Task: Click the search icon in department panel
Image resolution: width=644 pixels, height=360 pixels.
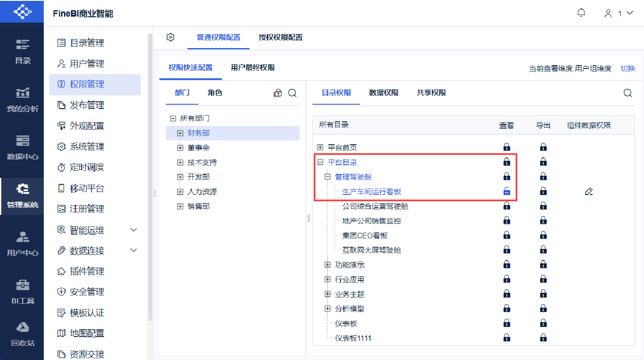Action: click(292, 93)
